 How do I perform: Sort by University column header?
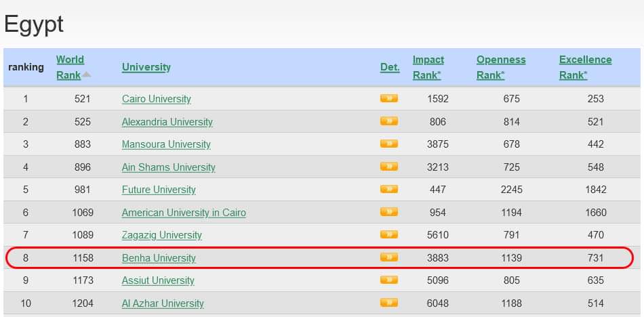(146, 67)
